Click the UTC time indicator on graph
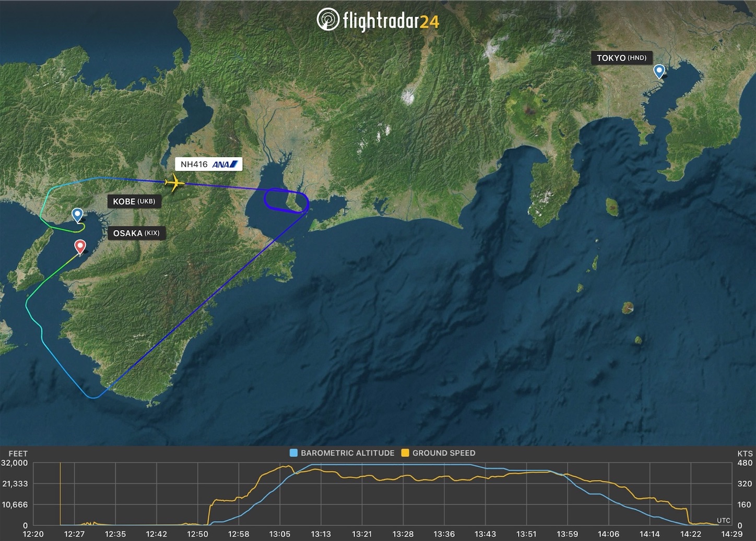 723,520
